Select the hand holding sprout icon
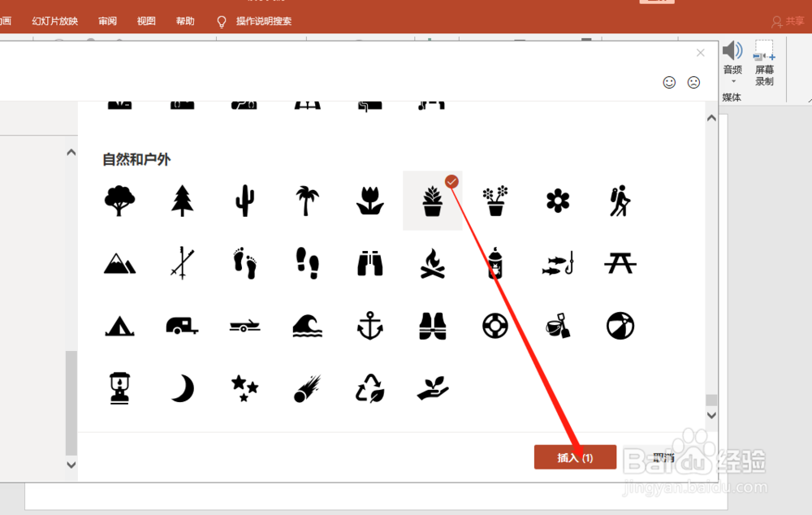The width and height of the screenshot is (812, 515). (x=433, y=388)
